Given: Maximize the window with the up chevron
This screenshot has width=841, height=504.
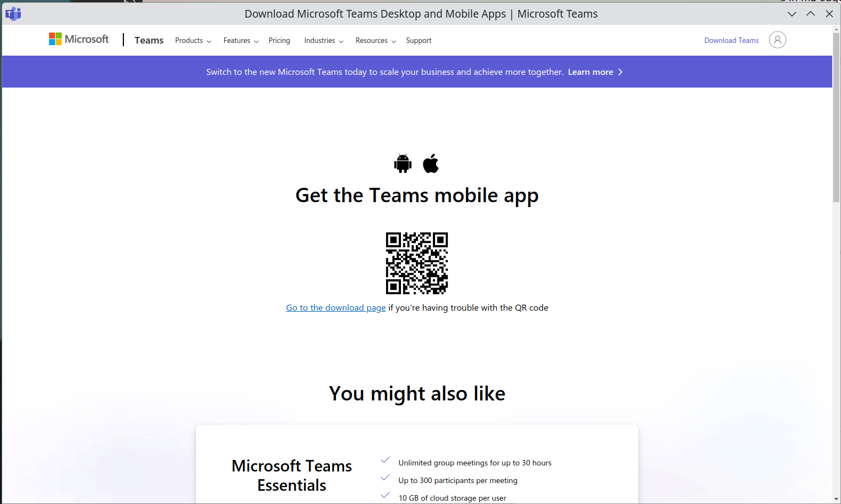Looking at the screenshot, I should (811, 14).
